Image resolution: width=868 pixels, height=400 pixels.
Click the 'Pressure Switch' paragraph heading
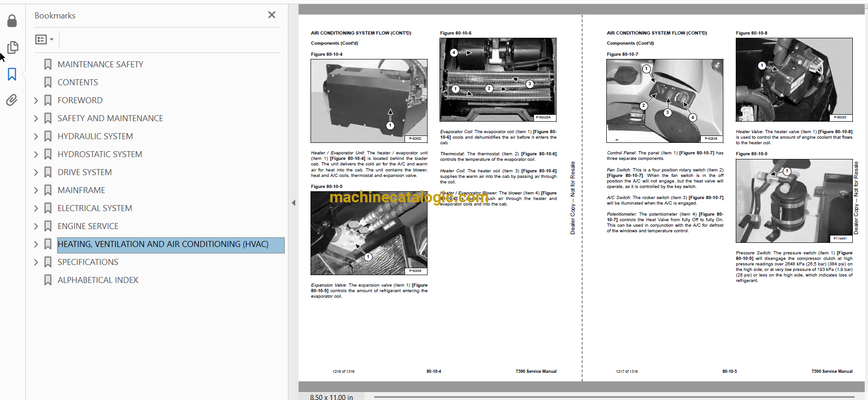coord(753,253)
